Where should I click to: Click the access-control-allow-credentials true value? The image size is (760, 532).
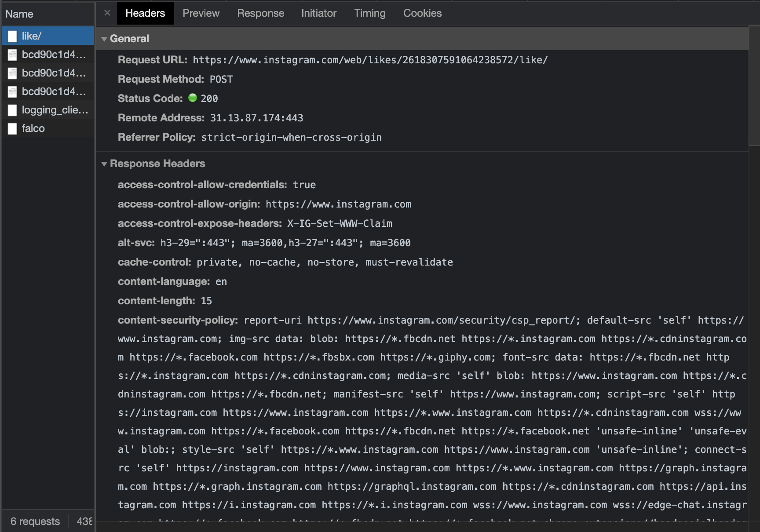(x=304, y=185)
